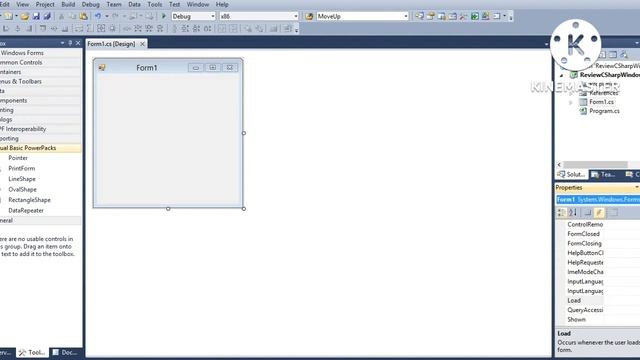Select the References node in Solution Explorer
Viewport: 640px width, 360px height.
(x=603, y=93)
